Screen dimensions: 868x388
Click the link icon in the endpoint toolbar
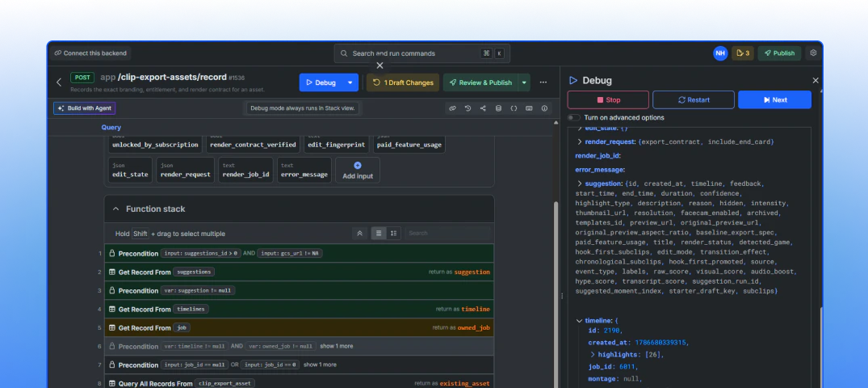[452, 108]
